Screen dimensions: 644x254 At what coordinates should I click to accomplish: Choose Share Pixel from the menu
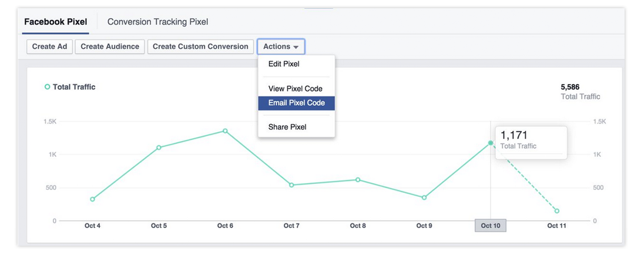click(297, 127)
